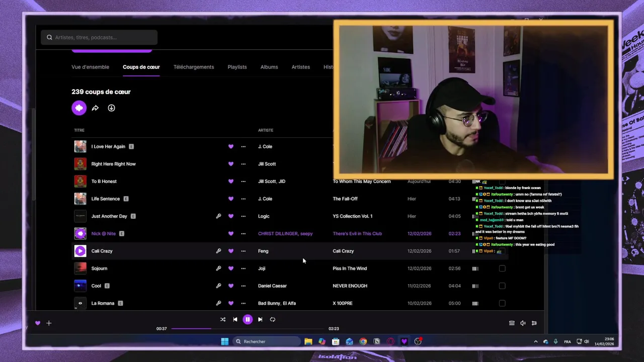This screenshot has width=644, height=362.
Task: Open Notion from the taskbar
Action: (376, 341)
